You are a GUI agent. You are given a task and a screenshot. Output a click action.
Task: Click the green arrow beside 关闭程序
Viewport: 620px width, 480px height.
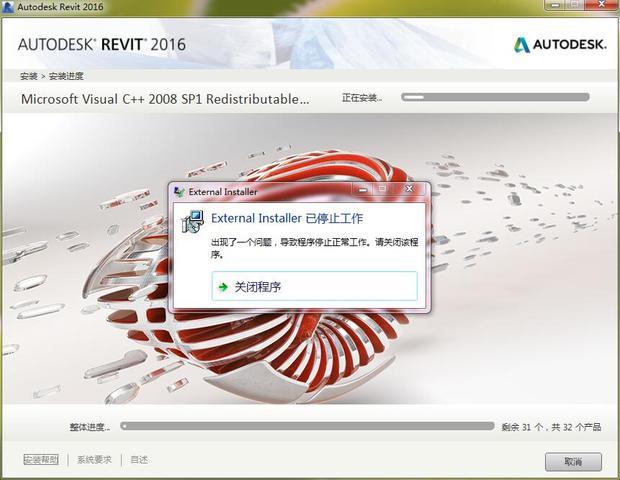pos(221,287)
